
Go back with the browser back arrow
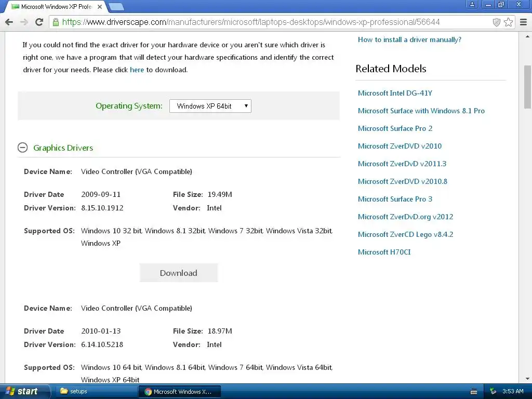pyautogui.click(x=9, y=22)
